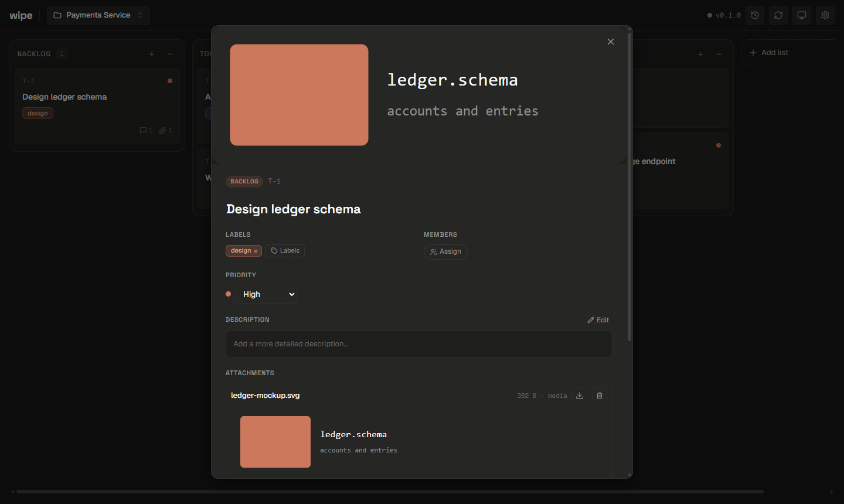Image resolution: width=844 pixels, height=504 pixels.
Task: Open the High priority dropdown
Action: point(267,294)
